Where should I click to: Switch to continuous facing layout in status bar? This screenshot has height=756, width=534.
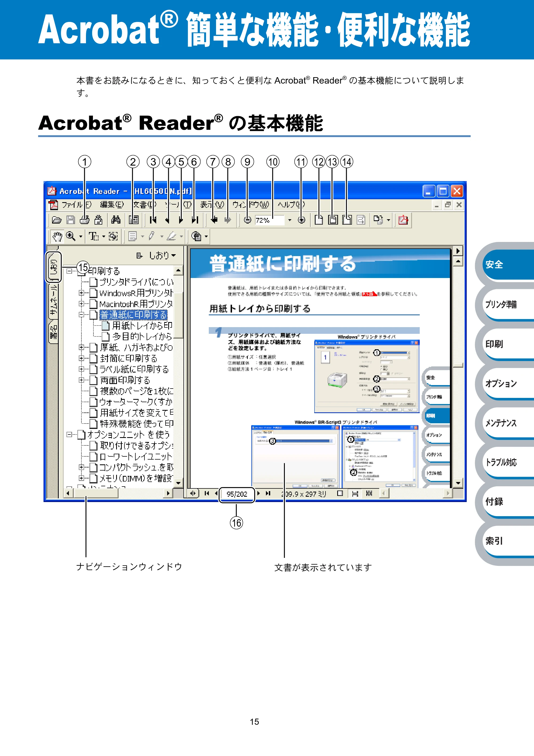(369, 493)
